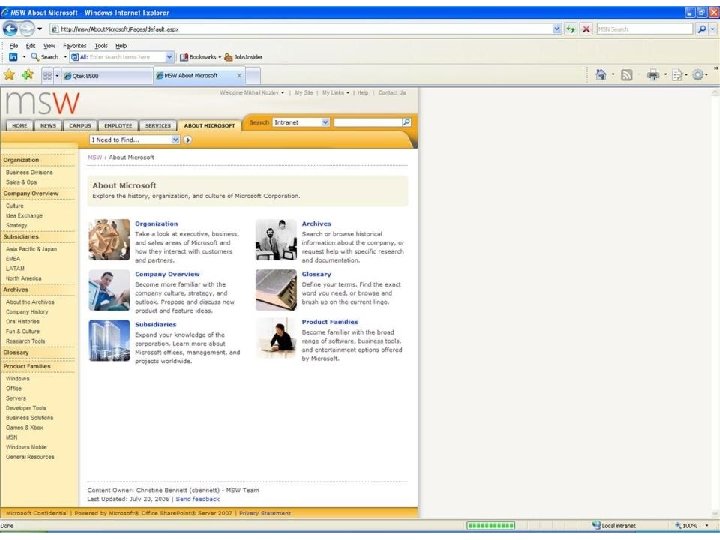The image size is (720, 540).
Task: Open My Site link
Action: pos(304,93)
